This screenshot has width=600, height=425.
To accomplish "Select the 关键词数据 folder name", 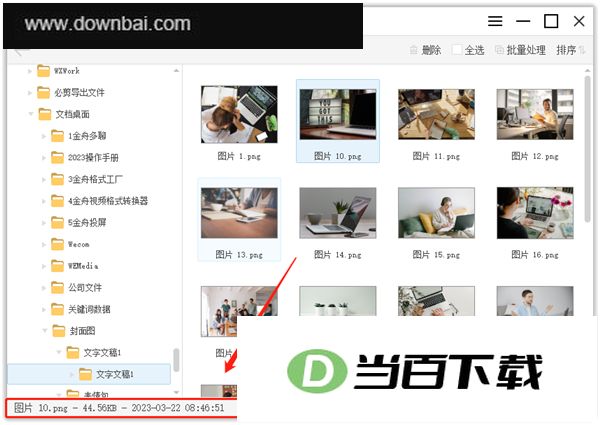I will [89, 309].
